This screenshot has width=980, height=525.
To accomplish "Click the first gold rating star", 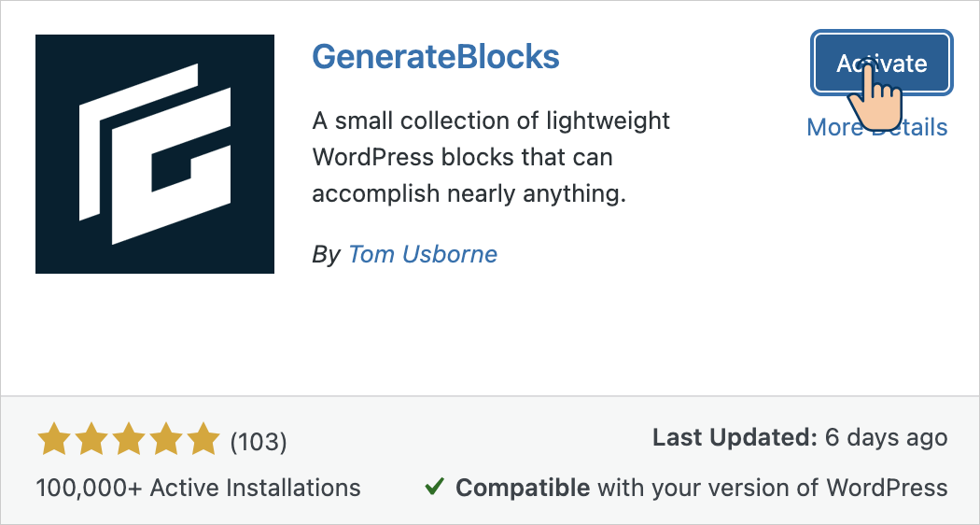I will (x=53, y=439).
